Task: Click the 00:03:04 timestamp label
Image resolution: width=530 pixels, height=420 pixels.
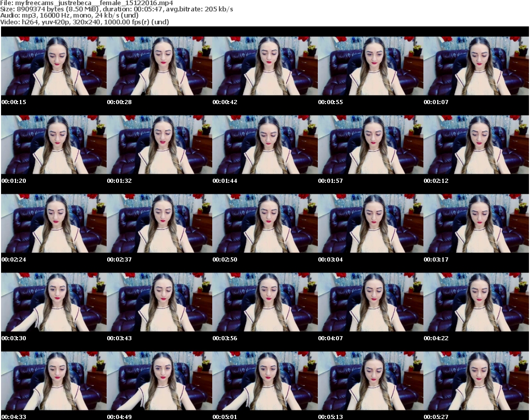Action: [x=330, y=259]
